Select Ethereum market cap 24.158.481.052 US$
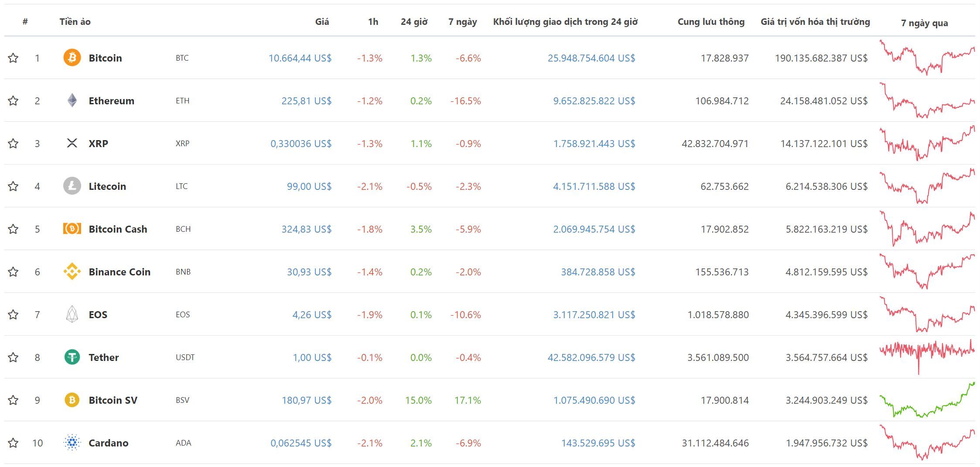 coord(824,100)
